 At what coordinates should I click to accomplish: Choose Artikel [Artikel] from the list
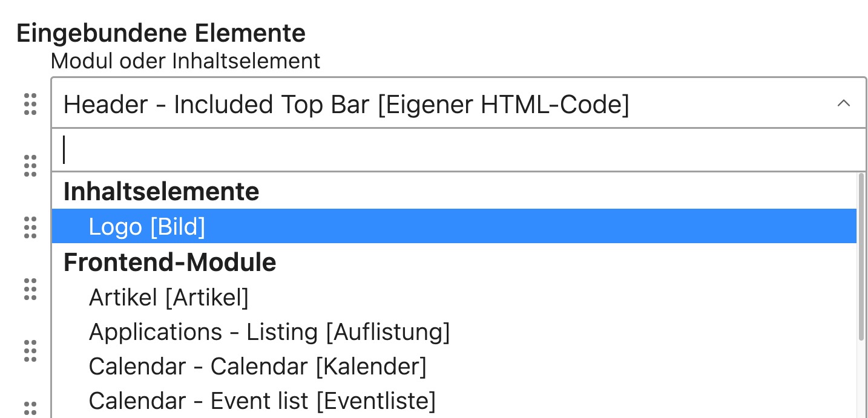pos(169,297)
